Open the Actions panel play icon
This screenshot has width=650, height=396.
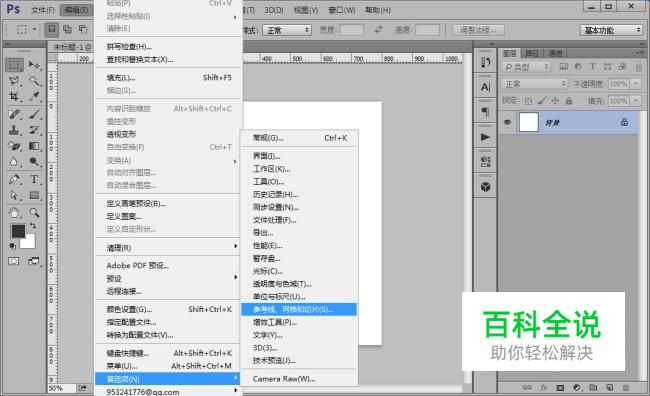pyautogui.click(x=485, y=137)
